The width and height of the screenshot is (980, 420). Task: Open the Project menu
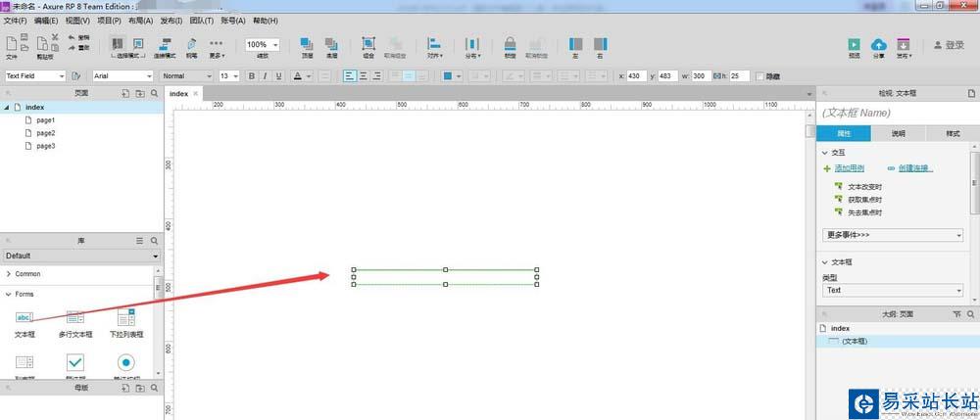109,21
